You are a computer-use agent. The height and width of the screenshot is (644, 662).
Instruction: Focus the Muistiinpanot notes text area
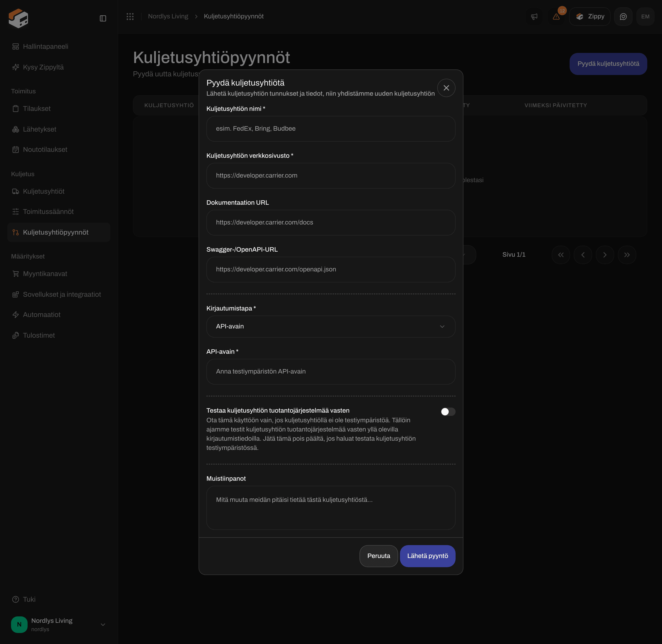coord(331,508)
